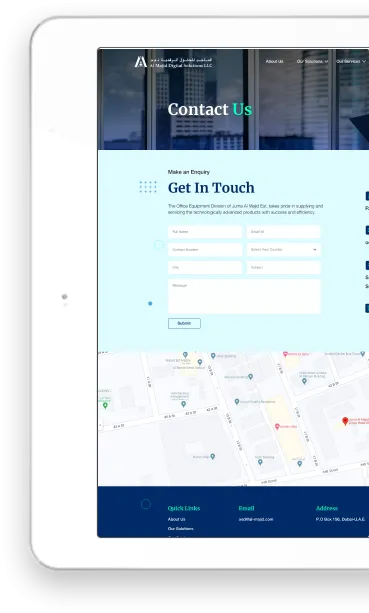Click the Email Id input field

(x=283, y=232)
